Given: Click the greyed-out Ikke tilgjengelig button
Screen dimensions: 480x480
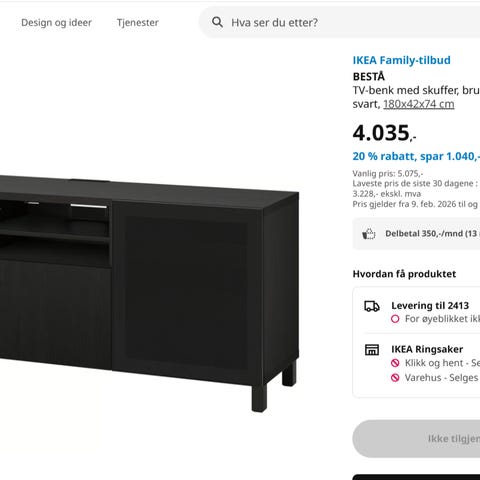Looking at the screenshot, I should (416, 439).
